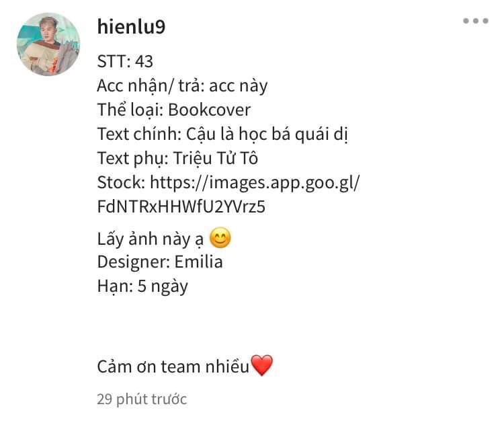Click the Lấy ảnh này ạ text
Image resolution: width=504 pixels, height=425 pixels.
[x=151, y=239]
